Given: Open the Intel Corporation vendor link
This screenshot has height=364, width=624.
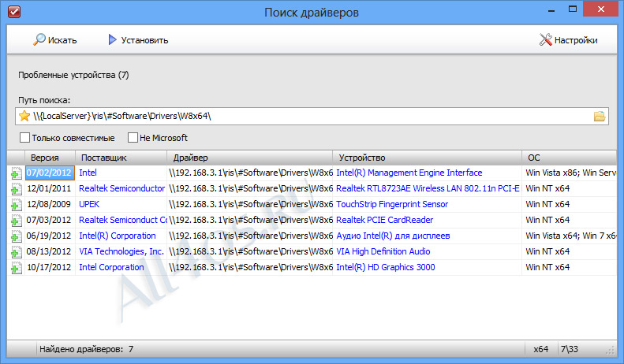Looking at the screenshot, I should (111, 267).
